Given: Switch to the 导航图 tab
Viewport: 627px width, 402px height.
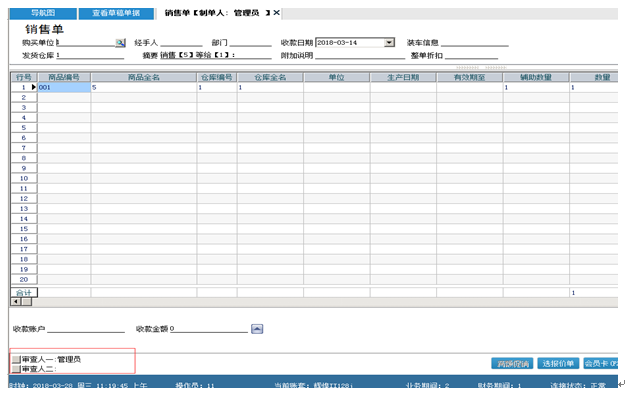Looking at the screenshot, I should pos(45,13).
